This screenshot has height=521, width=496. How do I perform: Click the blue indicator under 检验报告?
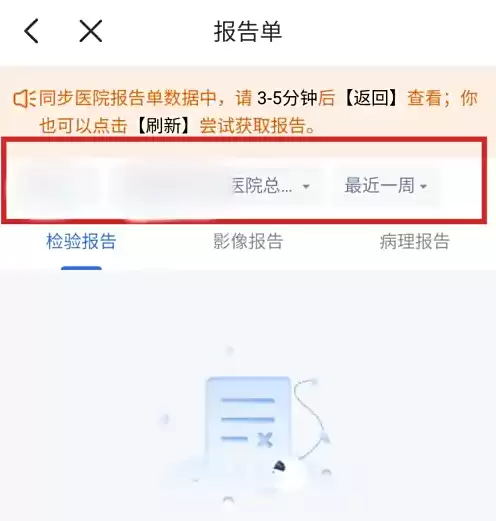pos(81,268)
